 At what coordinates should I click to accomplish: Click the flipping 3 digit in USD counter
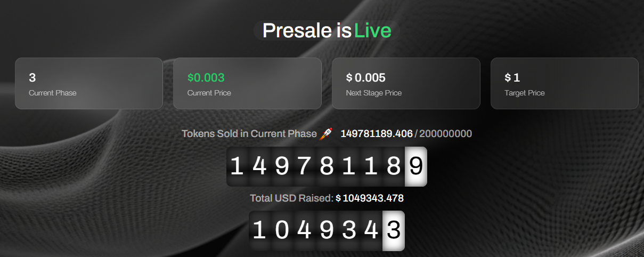click(x=394, y=230)
